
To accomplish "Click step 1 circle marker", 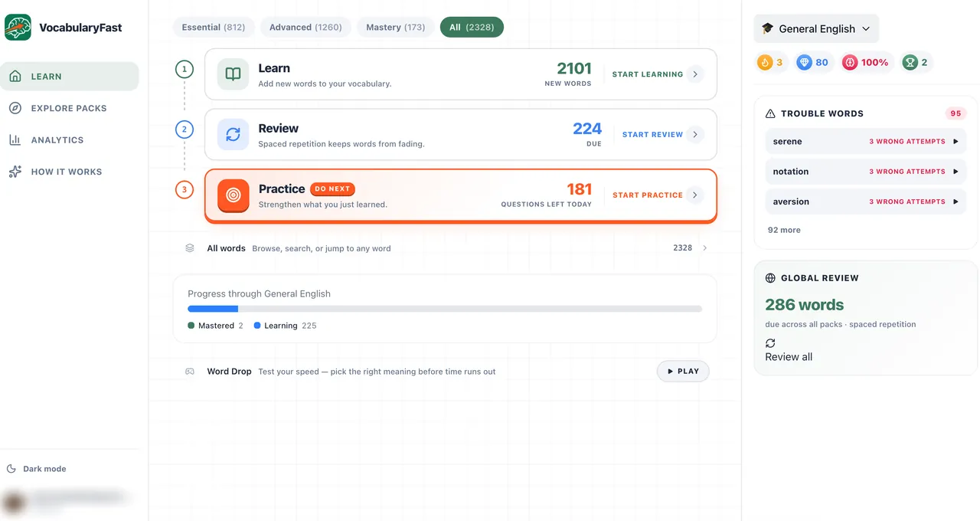I will (x=185, y=70).
